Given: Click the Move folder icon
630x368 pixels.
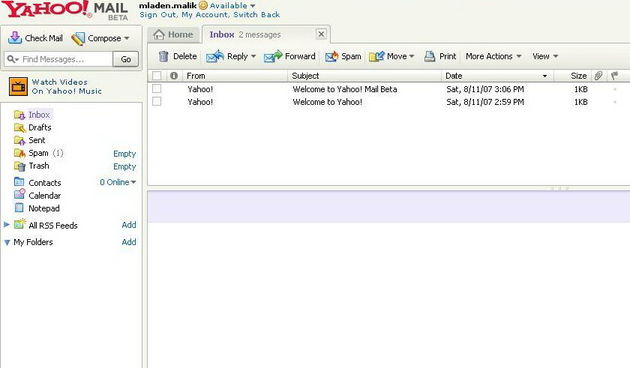Looking at the screenshot, I should pos(376,57).
